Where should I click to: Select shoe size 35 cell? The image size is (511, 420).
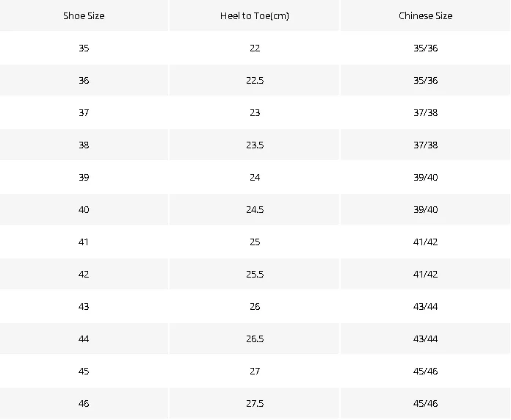[84, 48]
